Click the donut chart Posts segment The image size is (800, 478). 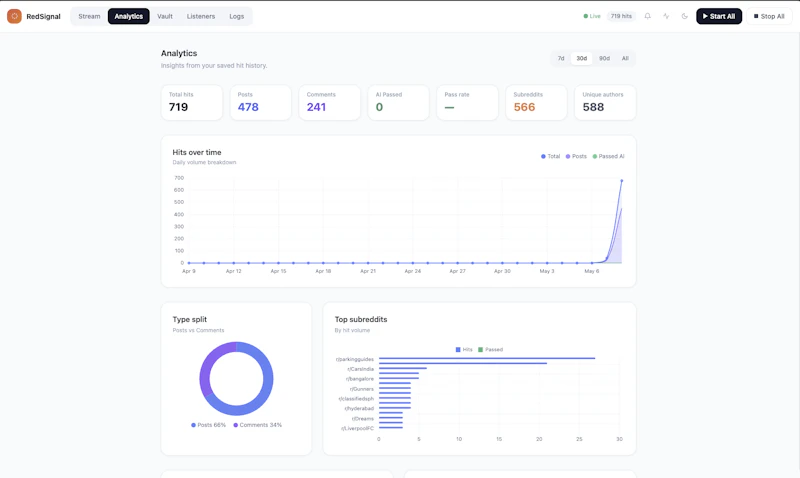(x=267, y=379)
